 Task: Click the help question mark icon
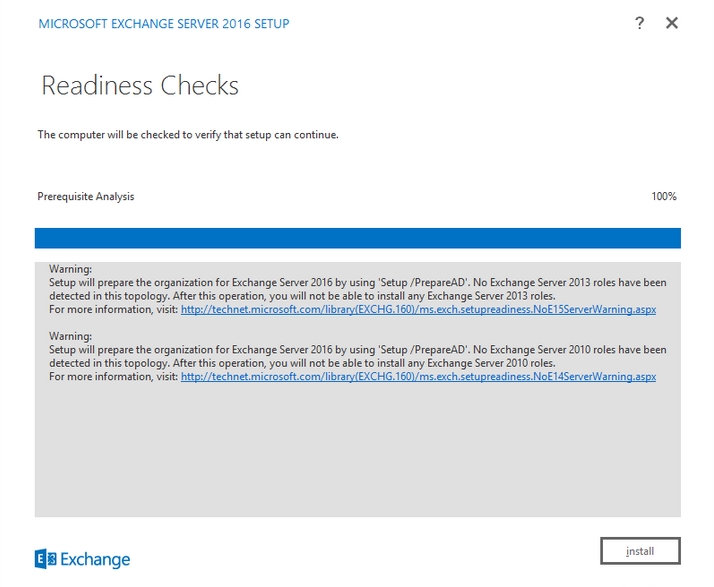click(640, 23)
